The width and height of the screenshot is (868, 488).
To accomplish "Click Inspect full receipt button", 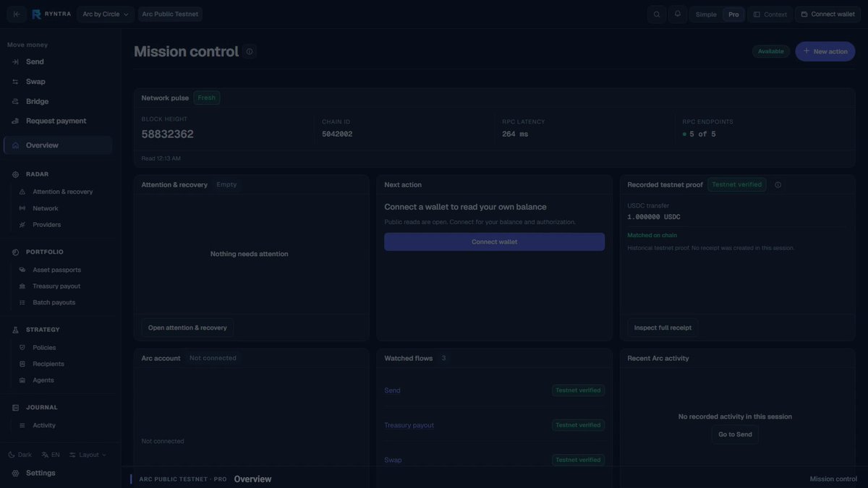I will click(x=663, y=328).
